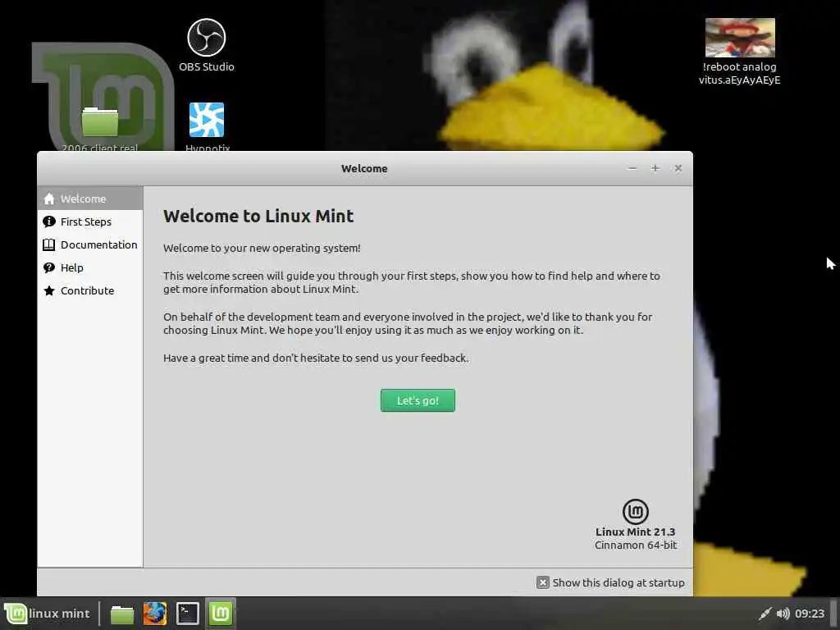Click the info icon beside First Steps
This screenshot has width=840, height=630.
coord(48,221)
